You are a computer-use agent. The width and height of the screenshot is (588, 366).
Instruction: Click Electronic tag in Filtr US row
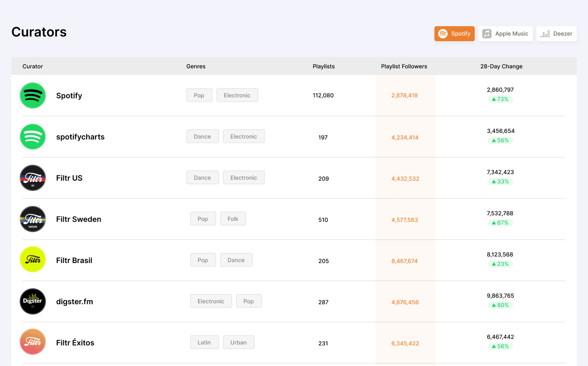click(244, 178)
